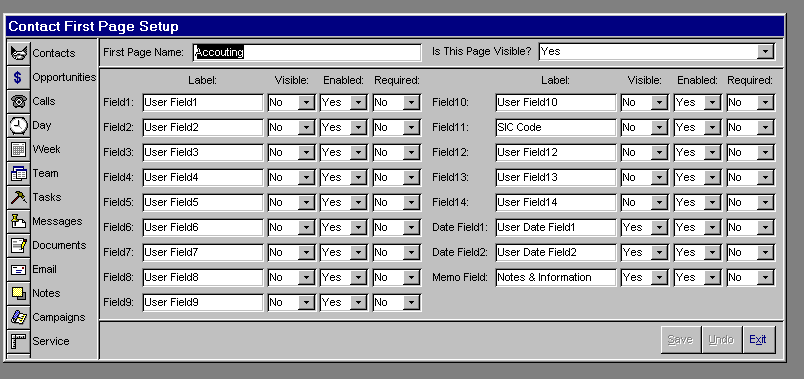804x379 pixels.
Task: Click the Documents icon
Action: click(x=18, y=246)
